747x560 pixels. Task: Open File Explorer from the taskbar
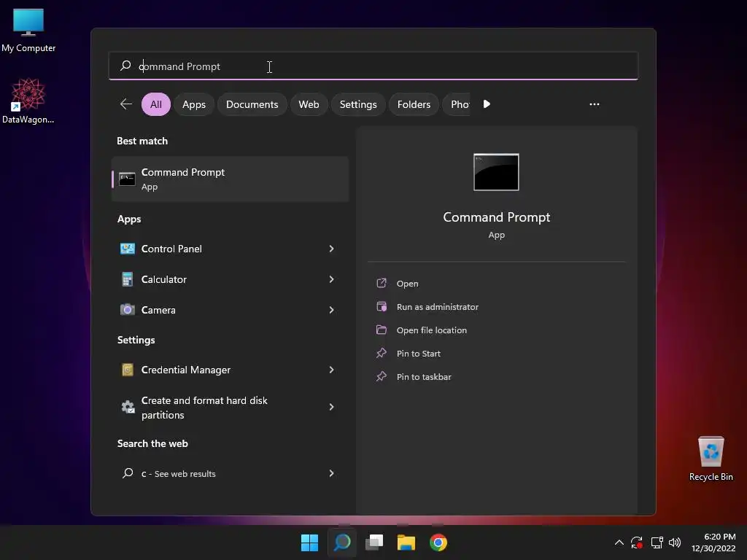[x=406, y=542]
